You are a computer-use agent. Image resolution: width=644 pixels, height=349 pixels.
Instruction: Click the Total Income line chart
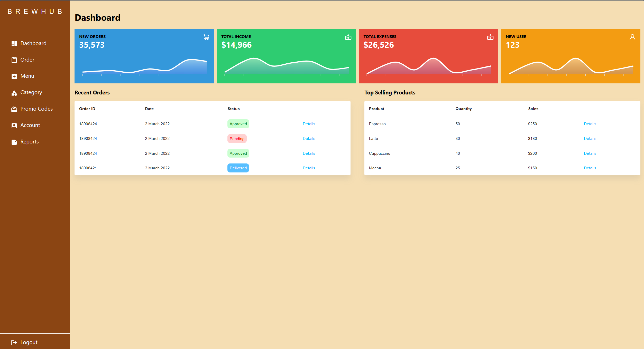(x=286, y=67)
